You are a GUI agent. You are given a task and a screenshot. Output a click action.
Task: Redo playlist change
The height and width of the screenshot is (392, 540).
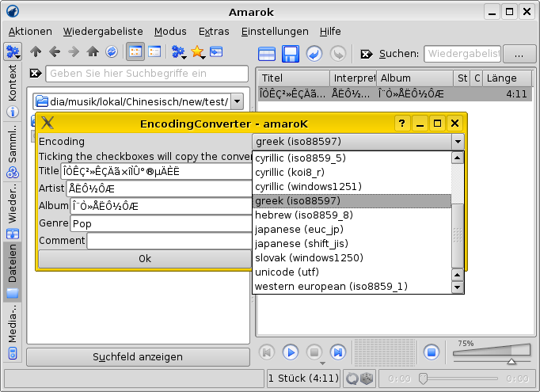tap(338, 54)
